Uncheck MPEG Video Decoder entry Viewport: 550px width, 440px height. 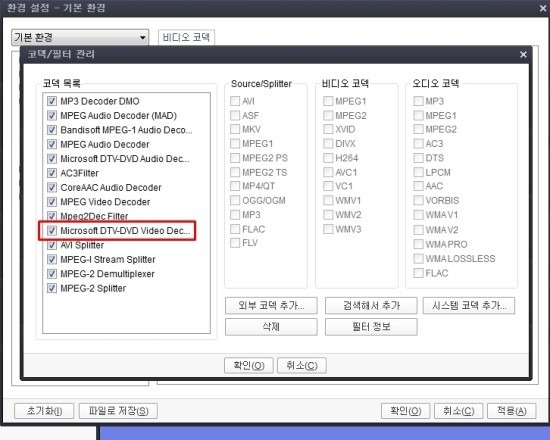click(52, 202)
